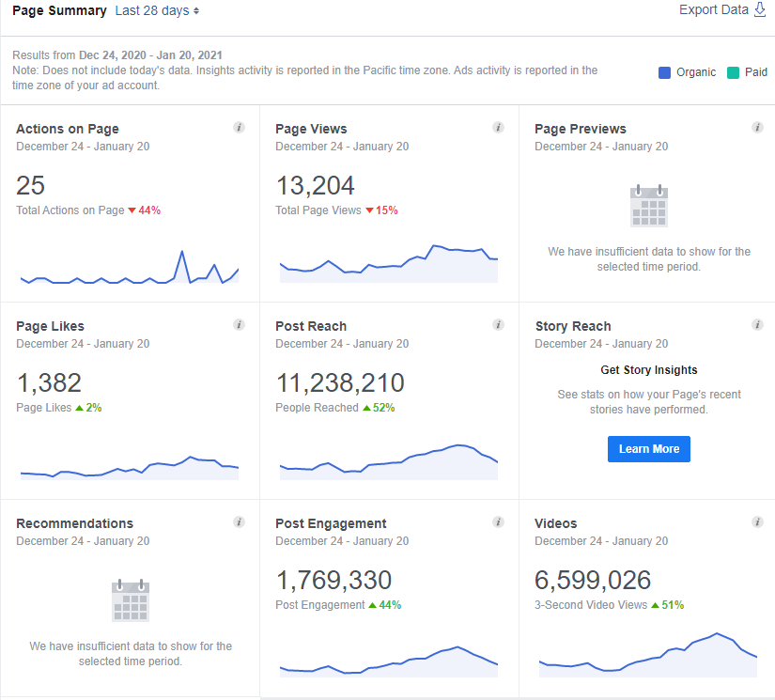Click info icon on Actions on Page card
This screenshot has height=700, width=775.
239,128
